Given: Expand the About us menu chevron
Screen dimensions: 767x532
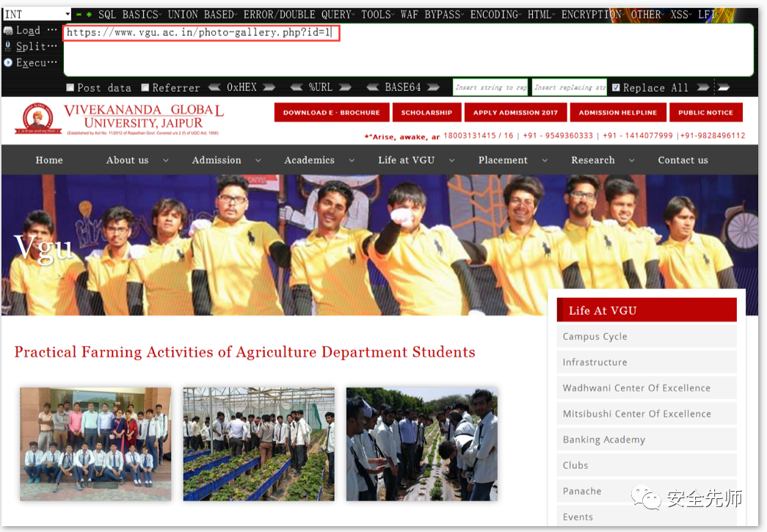Looking at the screenshot, I should [166, 161].
